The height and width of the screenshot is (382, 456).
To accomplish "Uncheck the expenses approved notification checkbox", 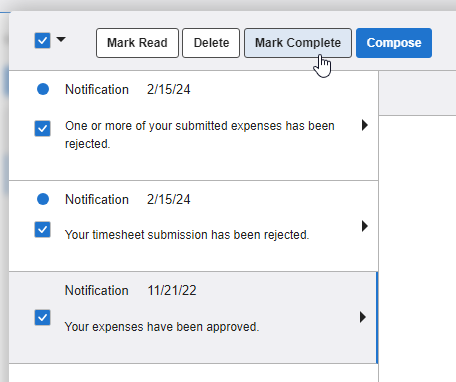I will [x=43, y=317].
